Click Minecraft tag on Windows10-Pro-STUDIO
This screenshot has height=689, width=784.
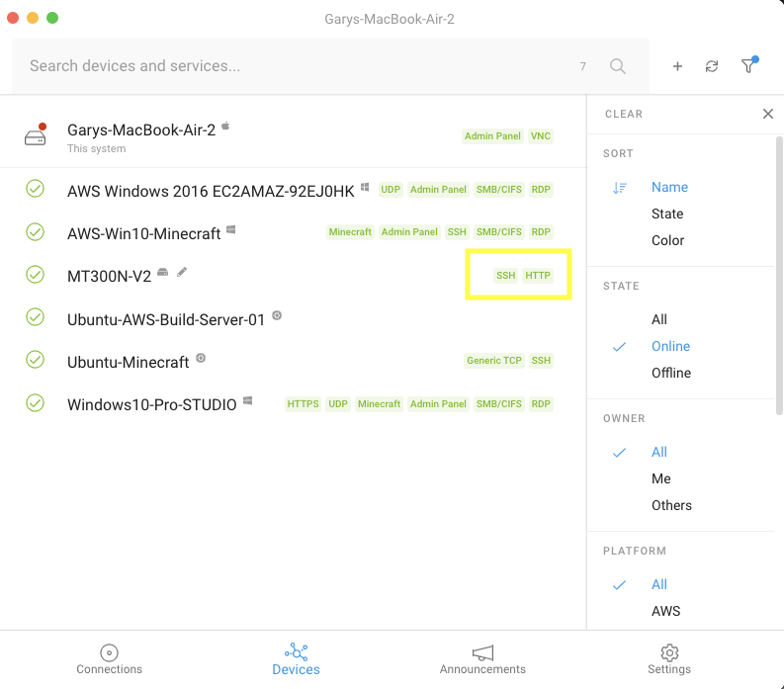(379, 404)
